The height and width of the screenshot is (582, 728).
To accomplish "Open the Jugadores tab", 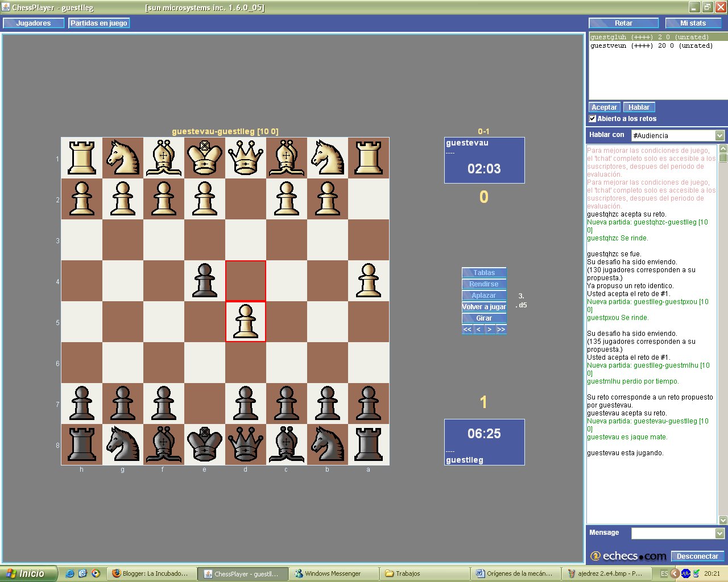I will click(34, 23).
